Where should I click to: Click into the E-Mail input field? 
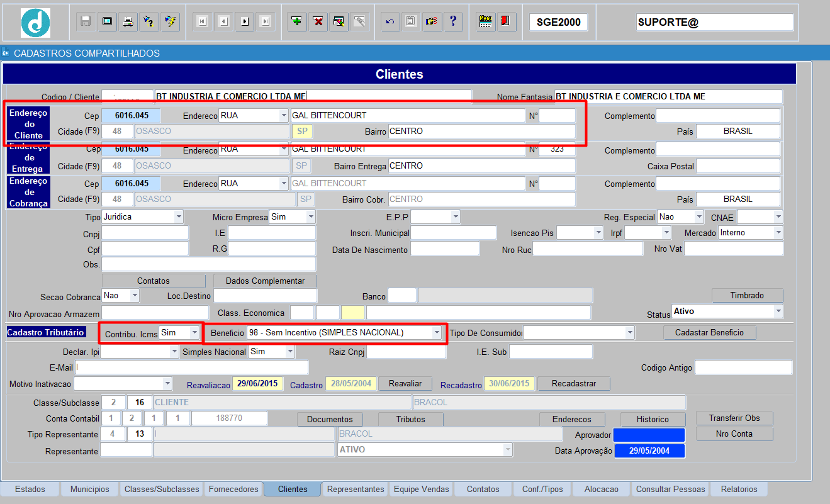tap(192, 367)
